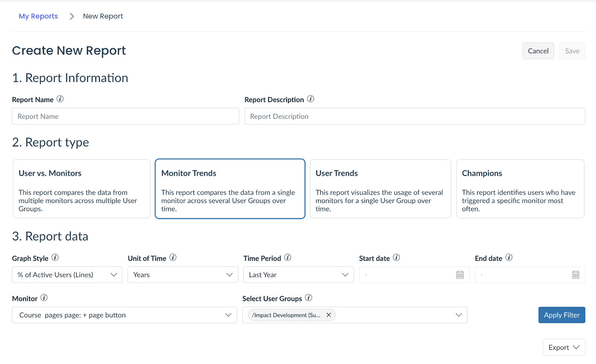Screen dimensions: 596x364
Task: Open the Graph Style dropdown
Action: tap(67, 275)
